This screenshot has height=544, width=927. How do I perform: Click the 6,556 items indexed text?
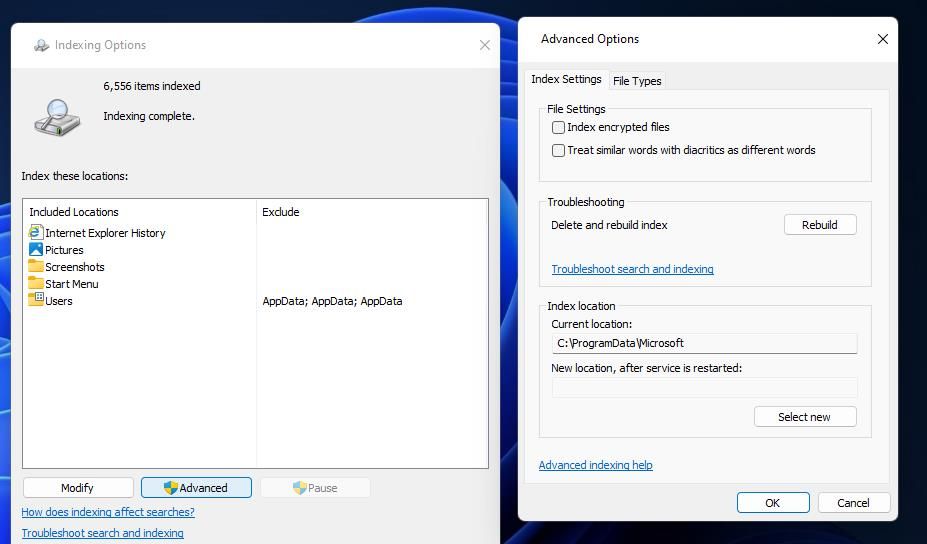pos(151,86)
